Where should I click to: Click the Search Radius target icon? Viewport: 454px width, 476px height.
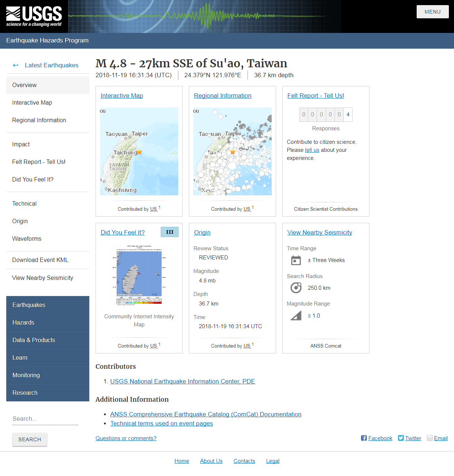pos(296,288)
